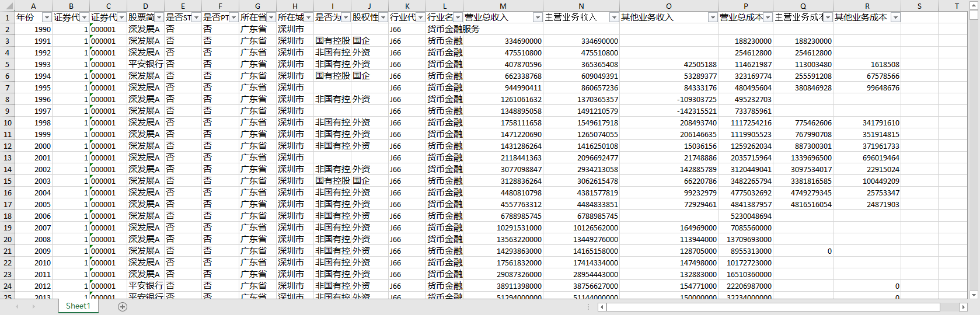The height and width of the screenshot is (315, 980).
Task: Open the 是否PT filter dropdown
Action: [x=233, y=17]
